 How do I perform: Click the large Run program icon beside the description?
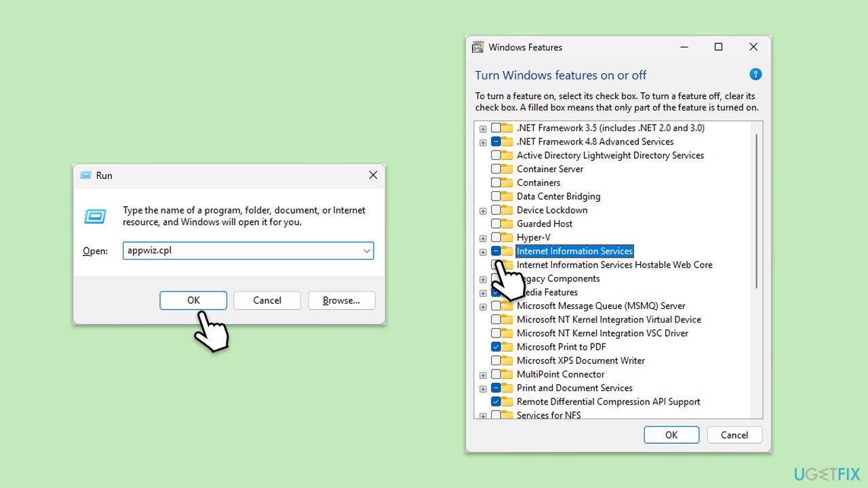coord(95,216)
